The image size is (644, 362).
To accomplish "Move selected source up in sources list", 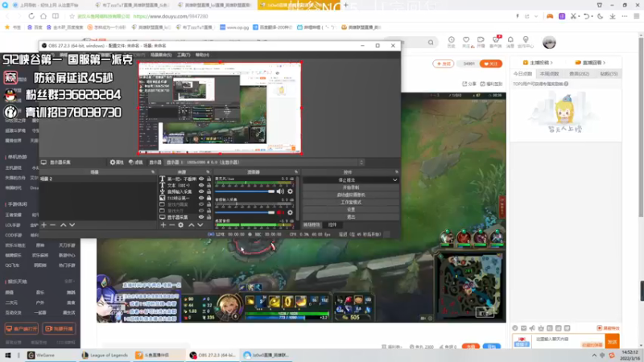I will [192, 225].
